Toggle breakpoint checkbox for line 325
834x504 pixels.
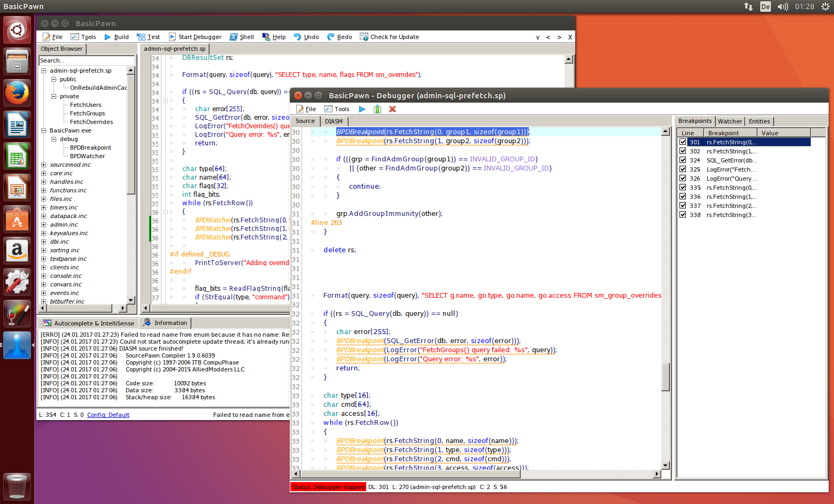683,169
